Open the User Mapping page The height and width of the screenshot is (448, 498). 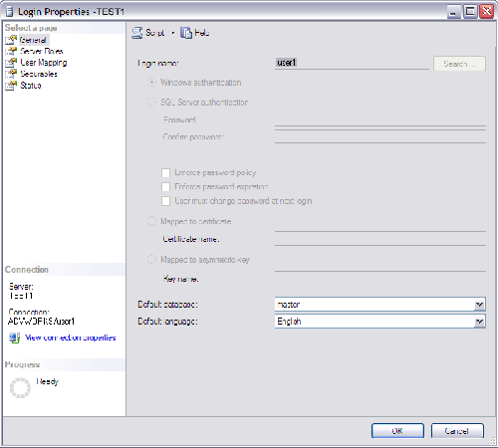pyautogui.click(x=44, y=63)
